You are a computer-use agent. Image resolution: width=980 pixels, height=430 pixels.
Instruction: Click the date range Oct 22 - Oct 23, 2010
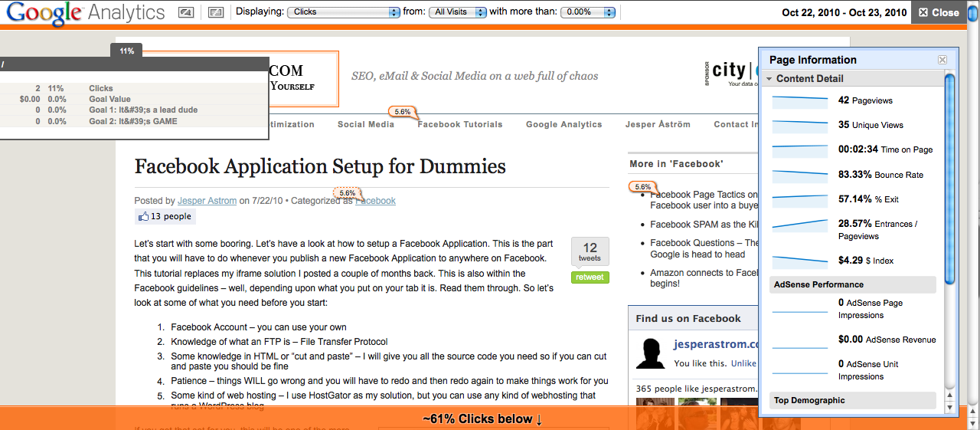tap(844, 12)
